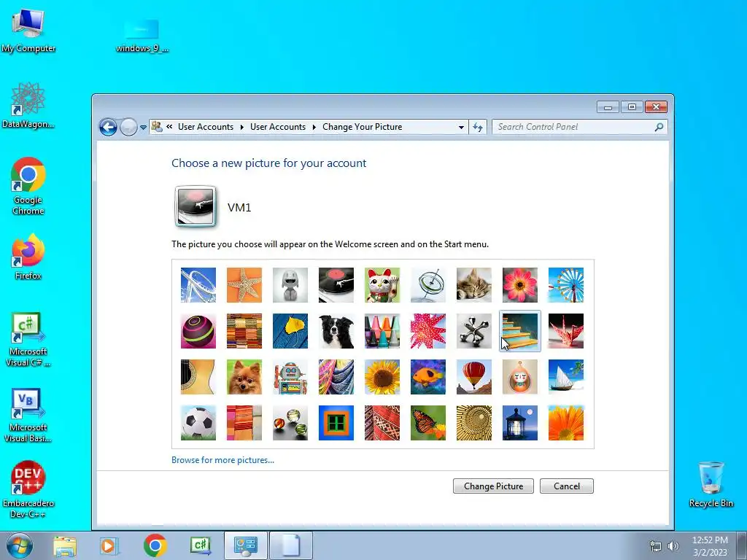Select Microsoft Visual C# desktop shortcut
747x560 pixels.
pyautogui.click(x=28, y=340)
